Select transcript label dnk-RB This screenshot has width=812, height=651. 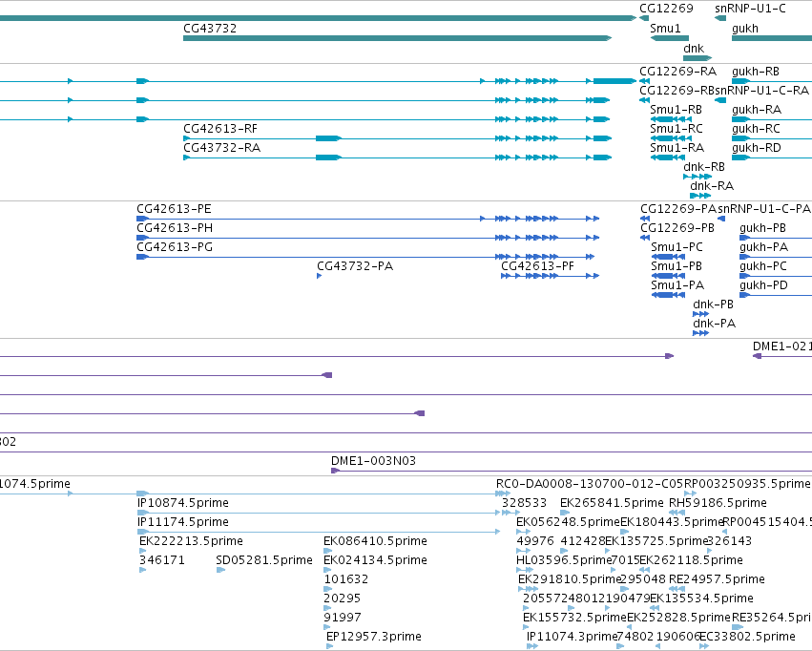[x=704, y=167]
